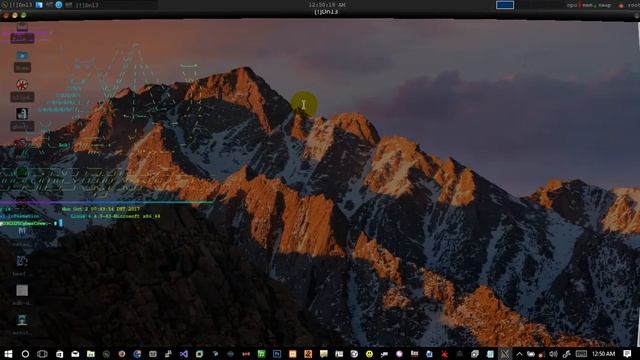The image size is (640, 360).
Task: Open the gray square desktop icon
Action: [x=22, y=290]
